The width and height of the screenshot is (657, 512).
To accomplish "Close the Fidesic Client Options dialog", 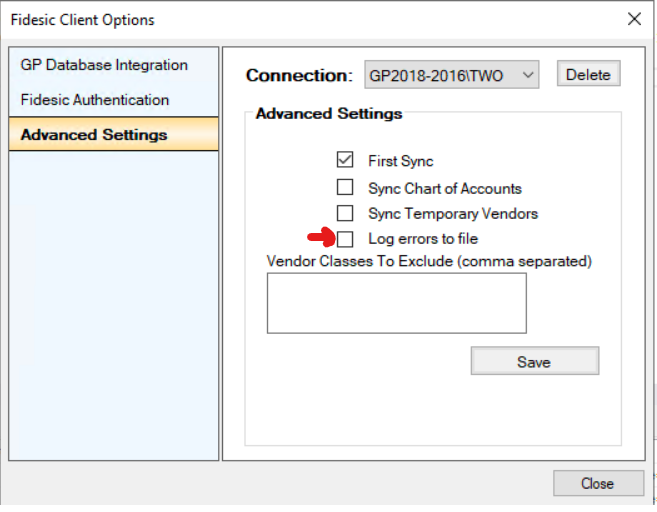I will [598, 484].
